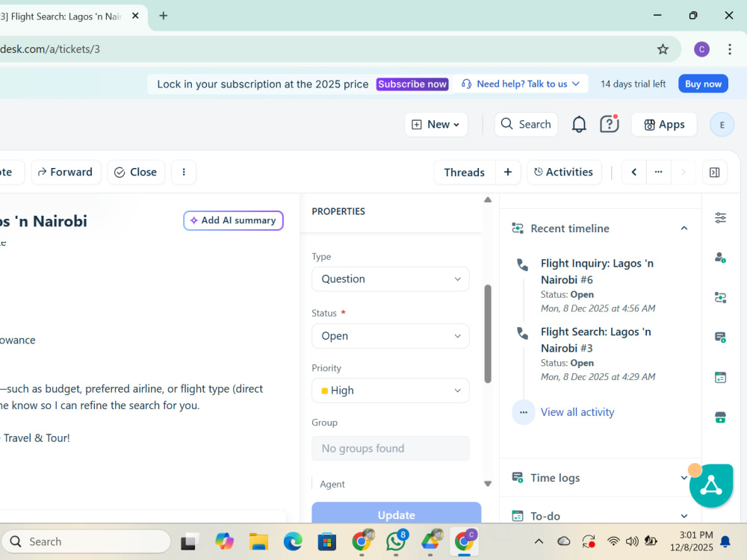Screen dimensions: 747x560
Task: Open a new browser tab
Action: (164, 16)
